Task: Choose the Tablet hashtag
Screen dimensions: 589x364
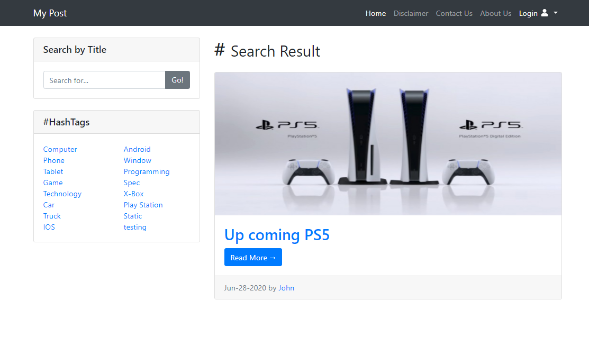Action: pyautogui.click(x=53, y=171)
